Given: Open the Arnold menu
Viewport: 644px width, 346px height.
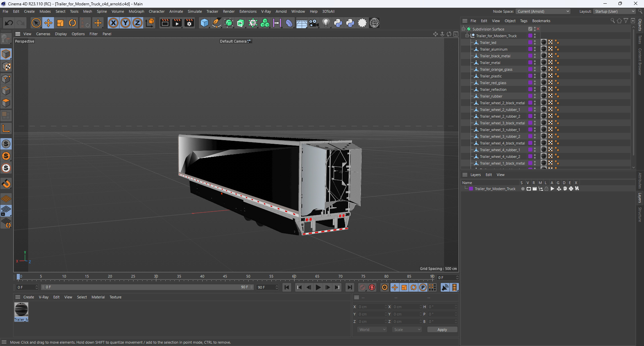Looking at the screenshot, I should [x=281, y=11].
